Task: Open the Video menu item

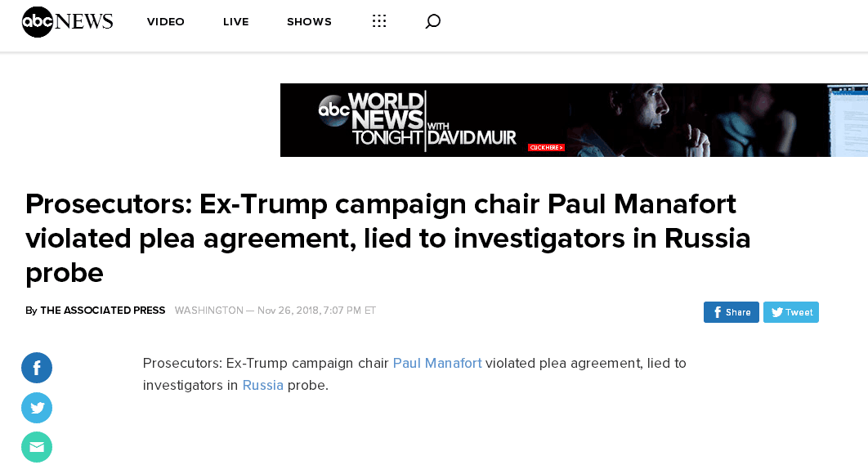Action: [x=166, y=22]
